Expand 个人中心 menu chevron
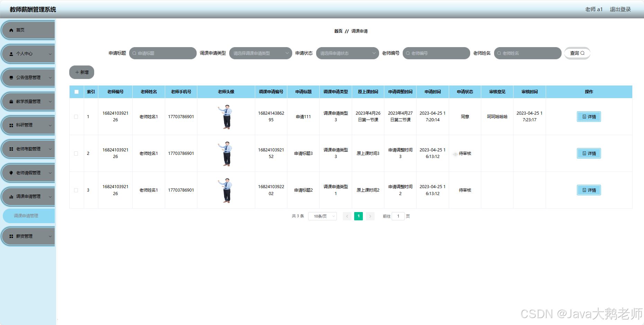 [x=50, y=54]
